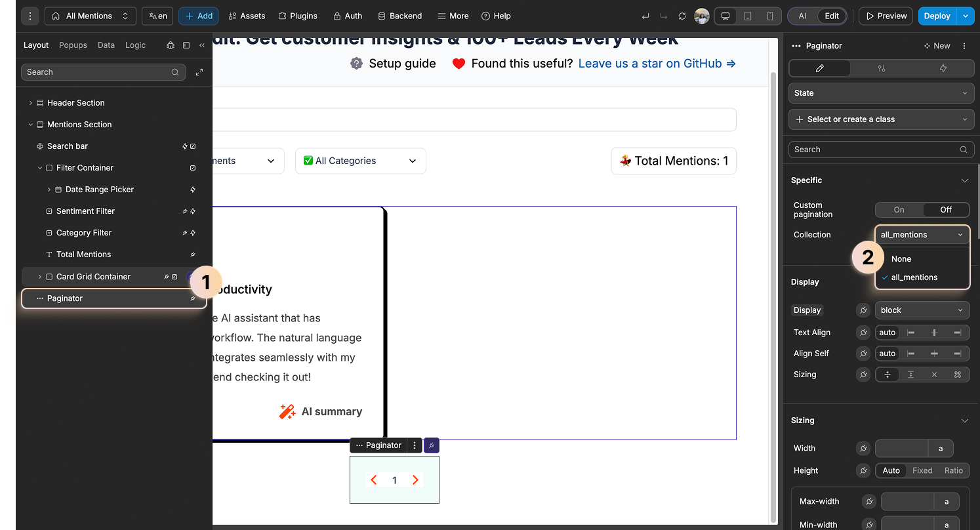The image size is (980, 530).
Task: Switch to tablet preview via tablet icon
Action: [748, 15]
